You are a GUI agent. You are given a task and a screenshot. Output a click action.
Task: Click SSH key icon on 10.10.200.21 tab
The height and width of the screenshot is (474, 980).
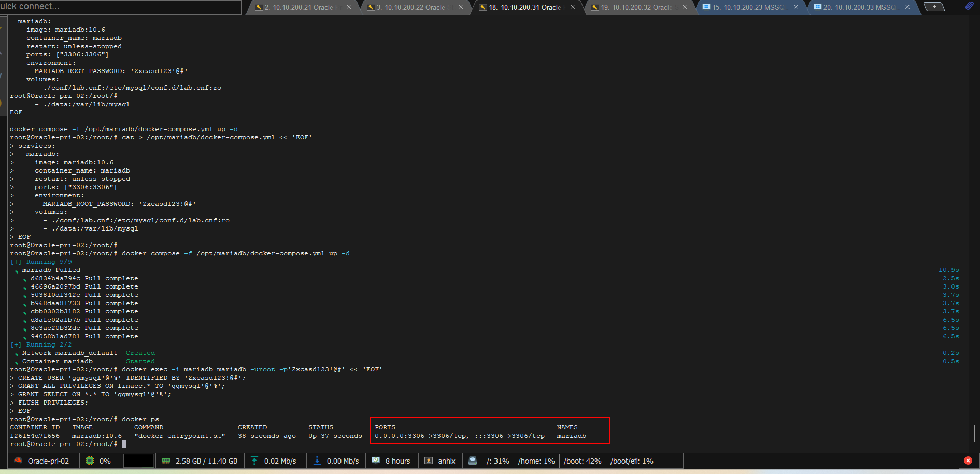[259, 7]
